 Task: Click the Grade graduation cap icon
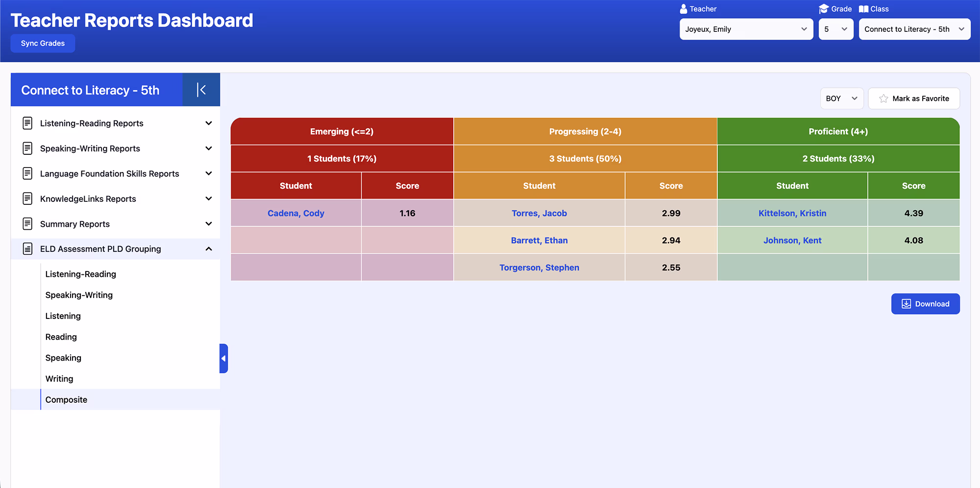coord(824,9)
